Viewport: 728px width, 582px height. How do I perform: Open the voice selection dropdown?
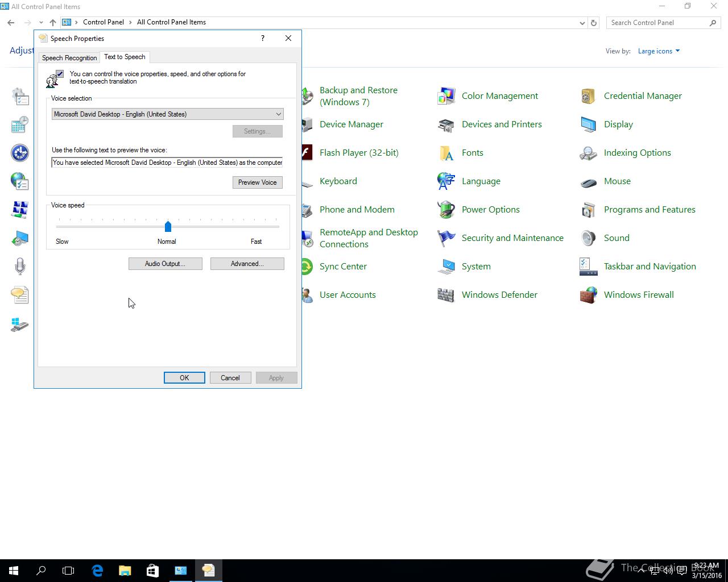pos(167,114)
